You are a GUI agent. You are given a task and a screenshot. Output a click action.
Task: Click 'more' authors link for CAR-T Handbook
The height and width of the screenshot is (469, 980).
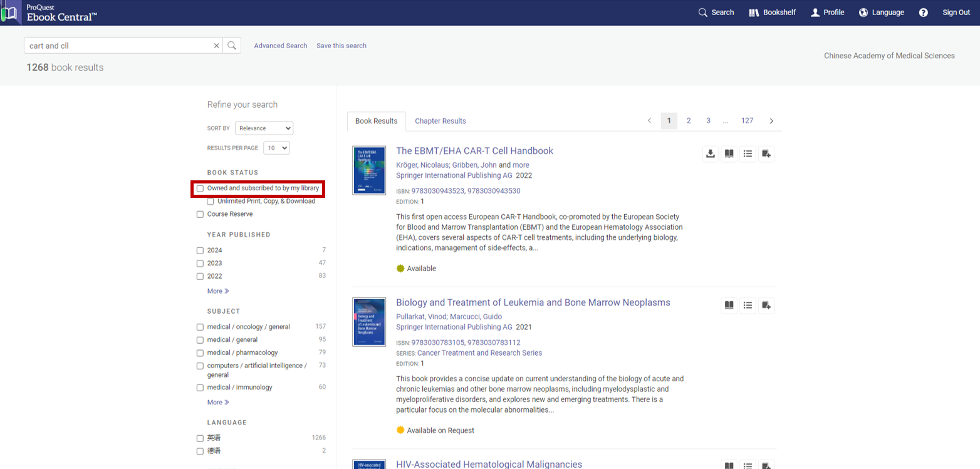pyautogui.click(x=521, y=165)
